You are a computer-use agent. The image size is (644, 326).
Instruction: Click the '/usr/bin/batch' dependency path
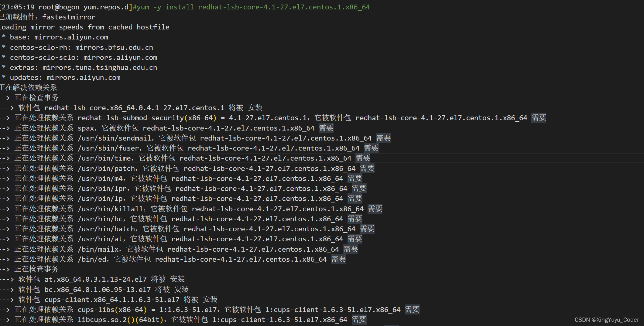106,229
